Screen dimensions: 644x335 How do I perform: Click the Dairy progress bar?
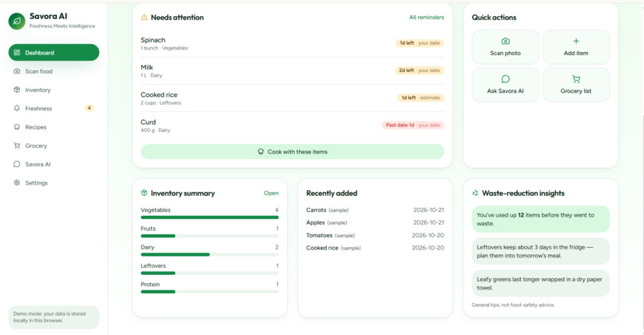click(x=209, y=254)
